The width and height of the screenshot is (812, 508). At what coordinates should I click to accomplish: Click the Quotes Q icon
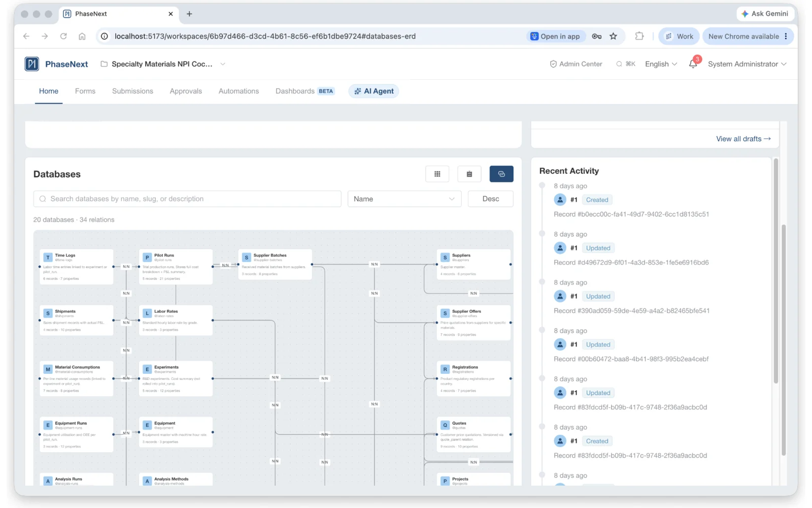(445, 425)
